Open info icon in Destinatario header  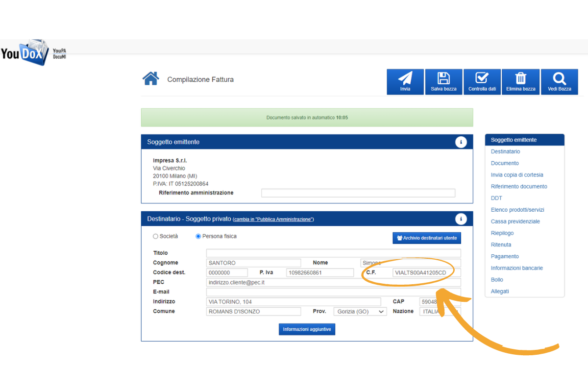[x=461, y=219]
